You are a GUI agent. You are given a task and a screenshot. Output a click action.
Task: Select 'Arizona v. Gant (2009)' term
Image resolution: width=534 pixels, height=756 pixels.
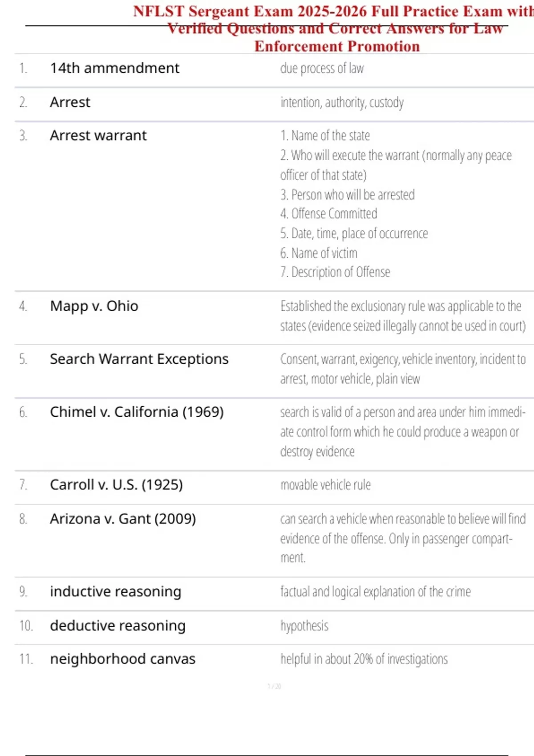click(123, 519)
